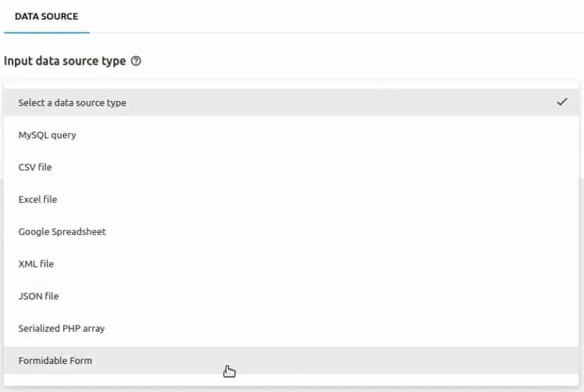Click the help icon beside Input data source type
The height and width of the screenshot is (392, 584).
click(x=136, y=61)
